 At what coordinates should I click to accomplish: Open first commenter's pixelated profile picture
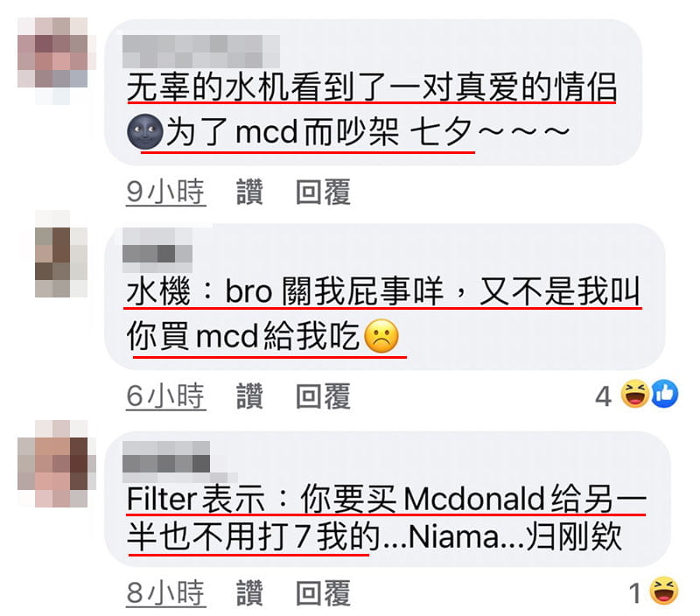point(57,60)
